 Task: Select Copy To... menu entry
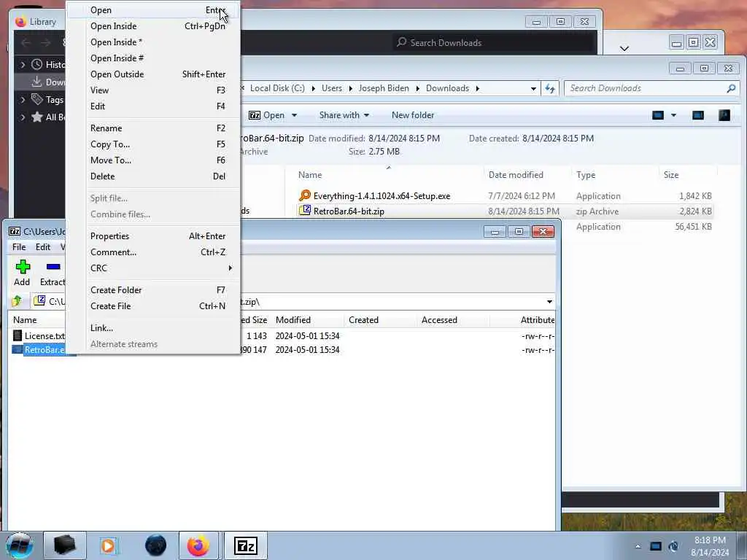(x=152, y=144)
